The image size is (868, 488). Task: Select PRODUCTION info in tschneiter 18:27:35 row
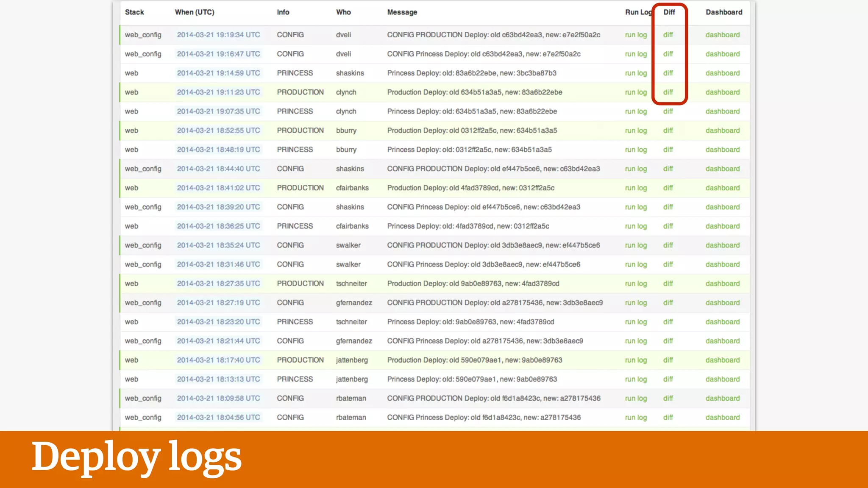click(x=300, y=283)
